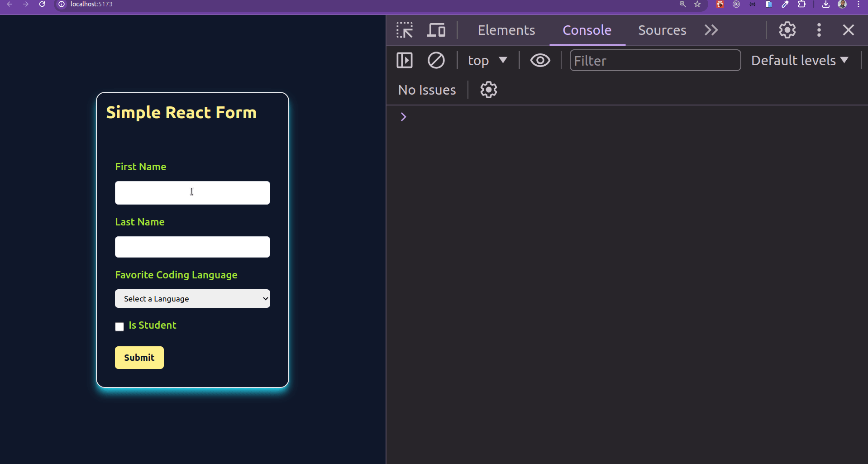868x464 pixels.
Task: Check the Is Student checkbox
Action: (119, 327)
